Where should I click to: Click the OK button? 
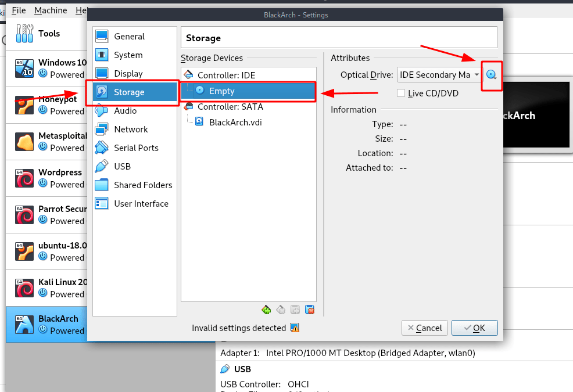point(474,328)
